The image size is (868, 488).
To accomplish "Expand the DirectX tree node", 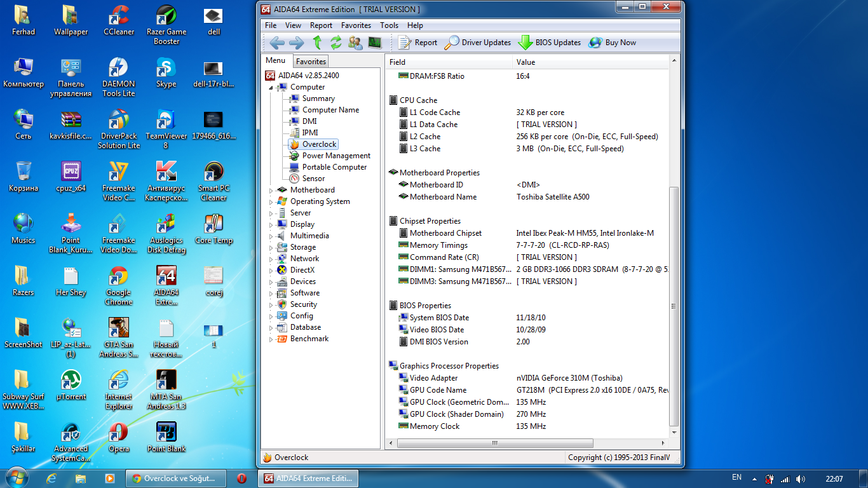I will click(271, 270).
